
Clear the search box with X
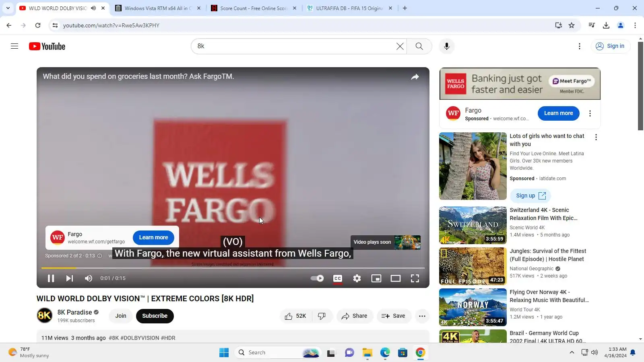[x=400, y=46]
